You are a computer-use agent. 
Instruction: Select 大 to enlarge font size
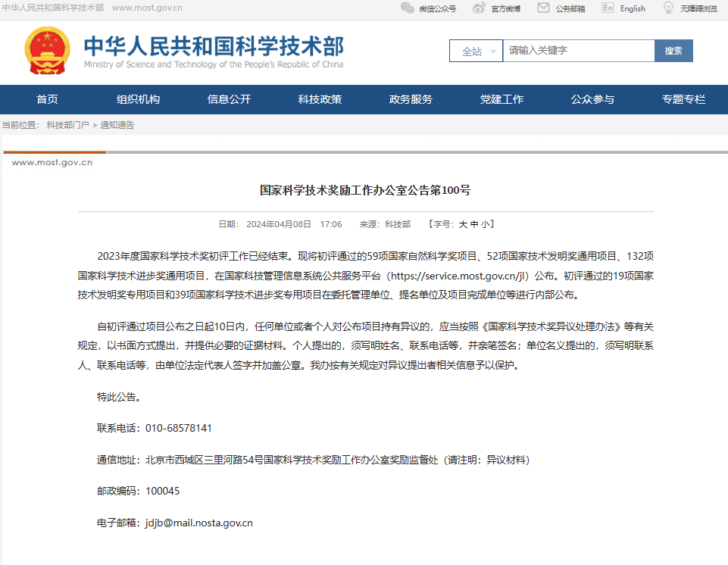(462, 223)
